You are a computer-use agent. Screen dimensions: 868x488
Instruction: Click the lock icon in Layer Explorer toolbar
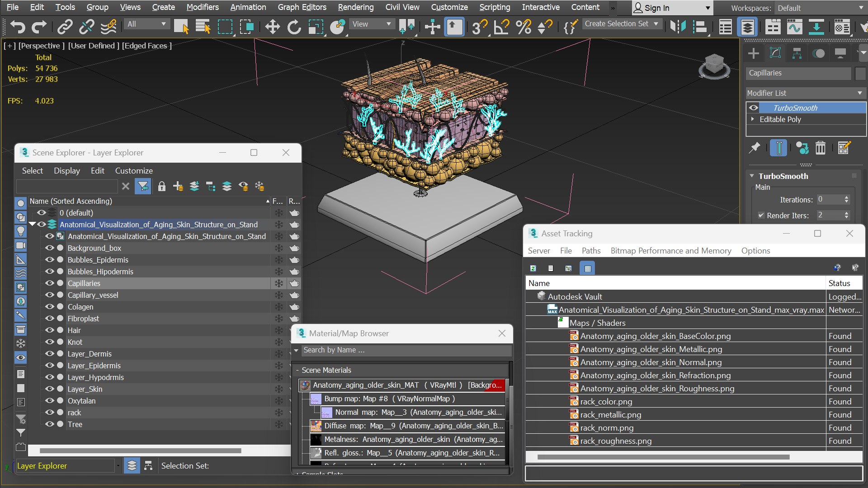(x=162, y=186)
